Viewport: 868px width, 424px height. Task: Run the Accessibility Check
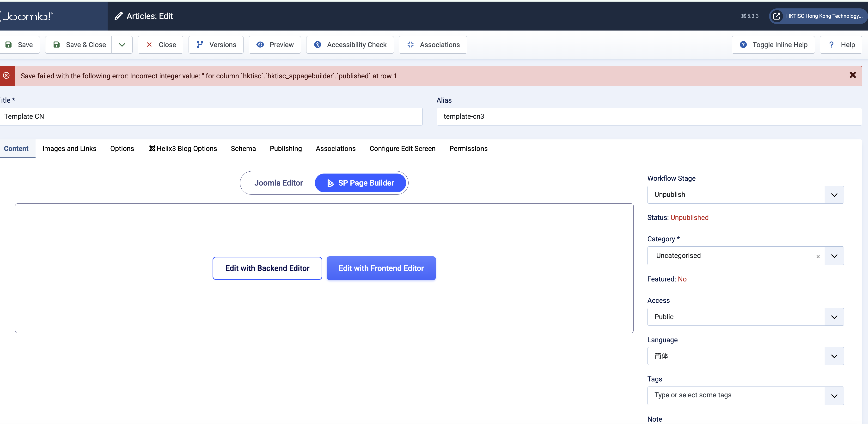[350, 45]
